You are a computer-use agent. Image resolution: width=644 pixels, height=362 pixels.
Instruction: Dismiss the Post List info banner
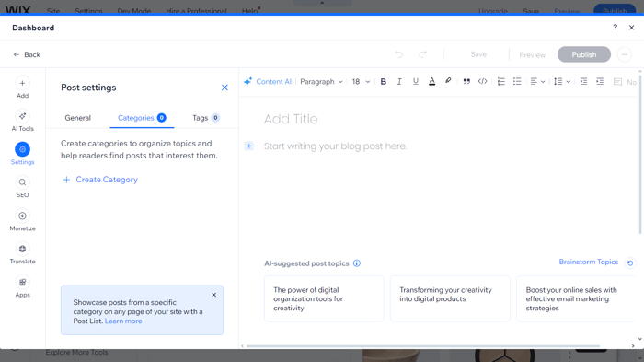[x=214, y=295]
